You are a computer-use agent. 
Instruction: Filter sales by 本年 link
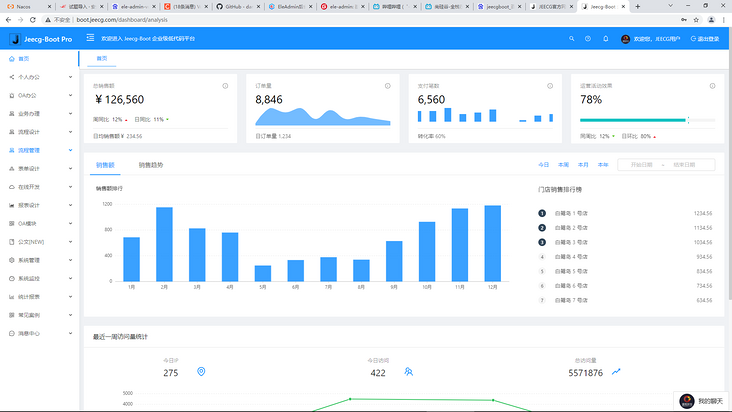[603, 164]
